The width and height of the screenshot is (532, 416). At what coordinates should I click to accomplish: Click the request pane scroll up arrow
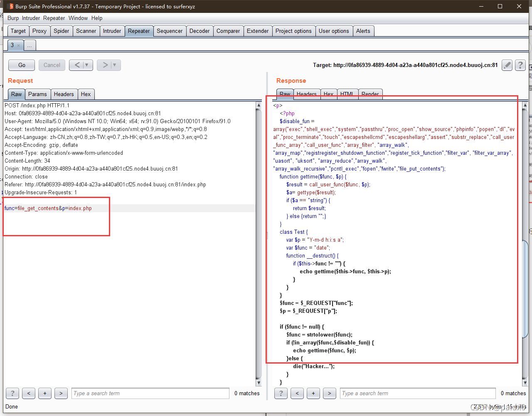259,106
